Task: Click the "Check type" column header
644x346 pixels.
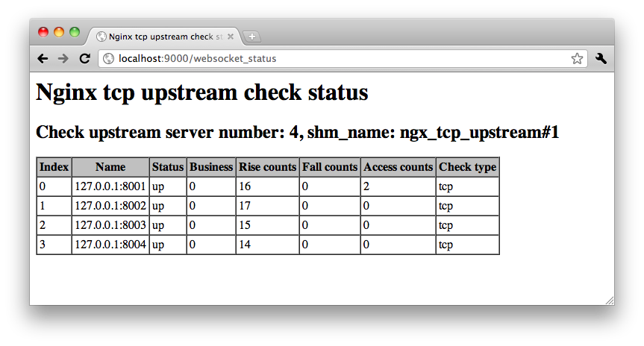Action: 467,167
